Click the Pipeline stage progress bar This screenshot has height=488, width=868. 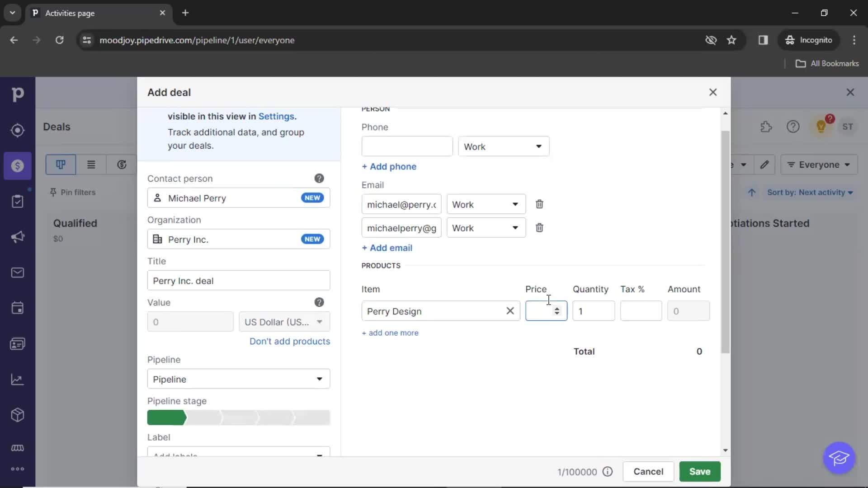[238, 418]
